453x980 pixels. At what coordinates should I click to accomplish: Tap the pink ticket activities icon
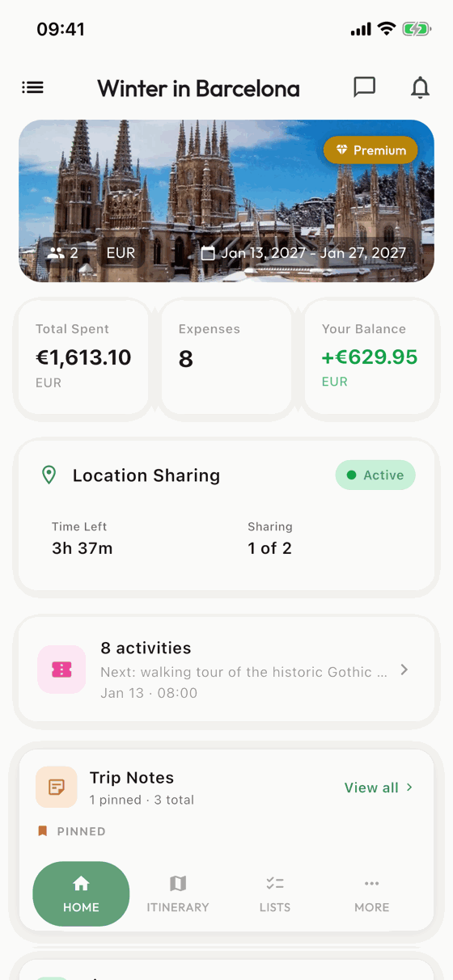coord(61,670)
